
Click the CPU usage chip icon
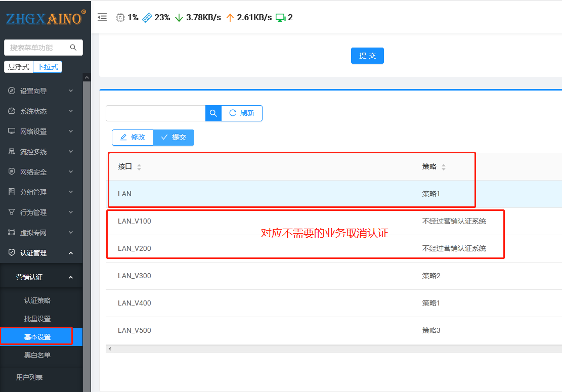[120, 17]
